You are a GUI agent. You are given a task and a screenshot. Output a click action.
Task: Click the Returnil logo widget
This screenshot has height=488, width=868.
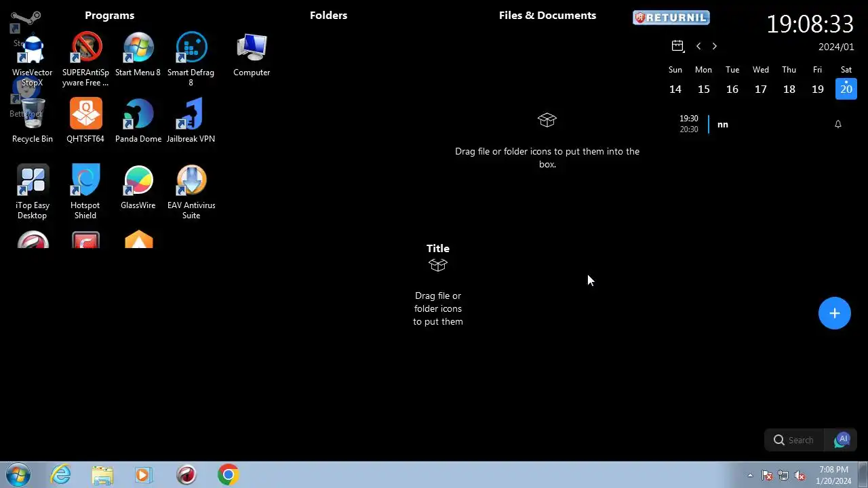tap(671, 18)
